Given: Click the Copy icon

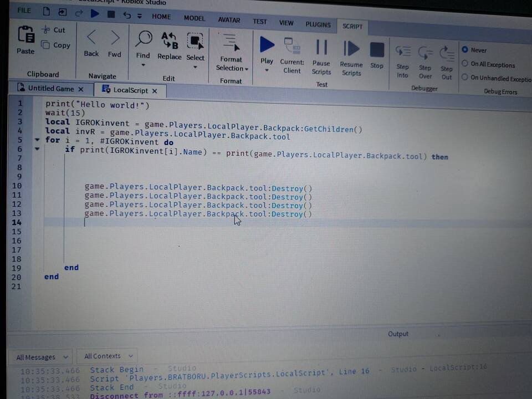Looking at the screenshot, I should point(45,45).
